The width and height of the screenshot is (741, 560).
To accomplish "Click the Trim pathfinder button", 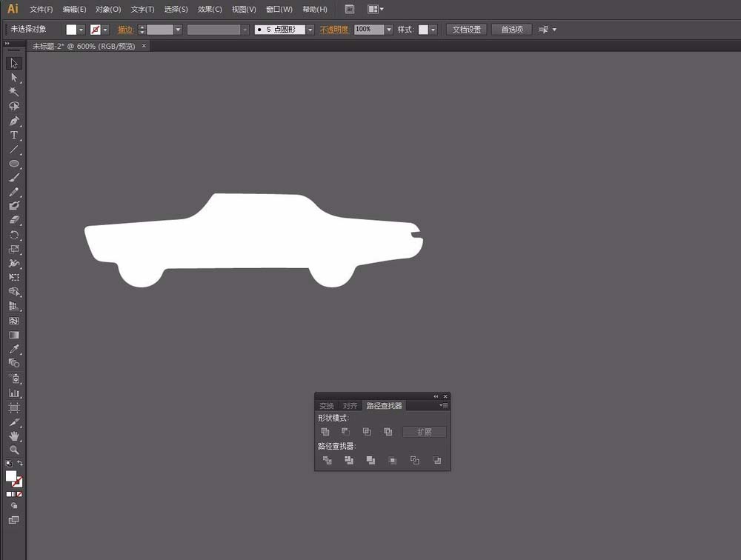I will pyautogui.click(x=349, y=460).
